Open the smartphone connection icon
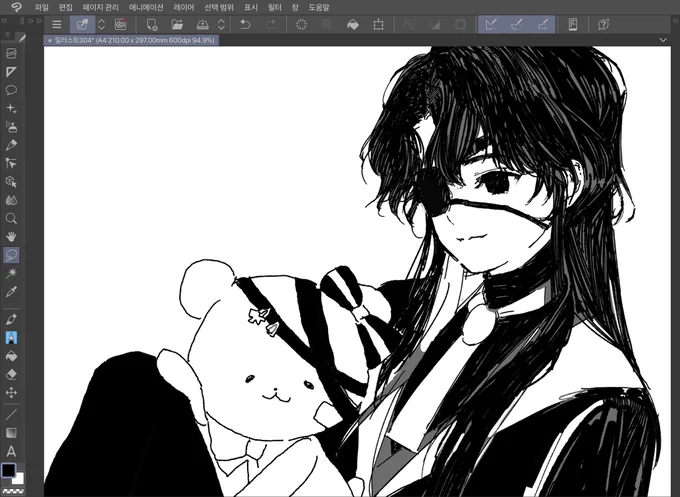 coord(573,25)
